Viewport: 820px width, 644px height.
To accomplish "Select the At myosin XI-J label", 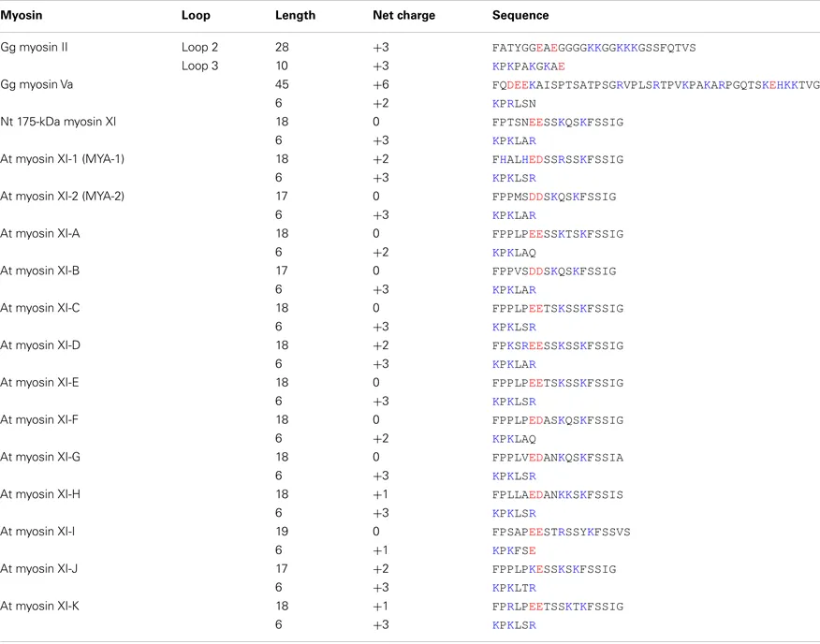I will [39, 568].
